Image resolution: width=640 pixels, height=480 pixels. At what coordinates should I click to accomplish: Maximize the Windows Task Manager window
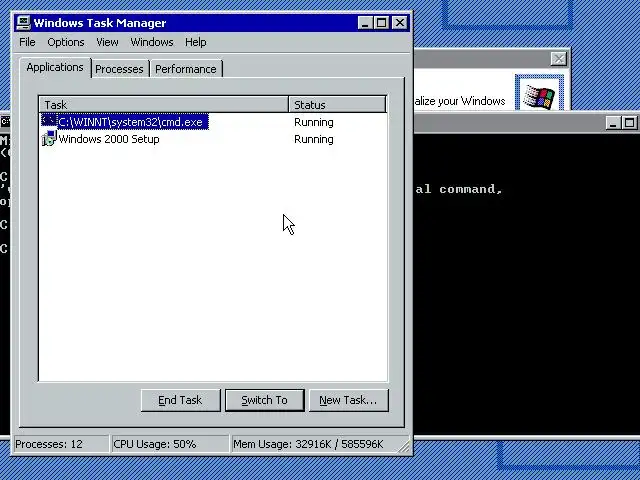[x=382, y=22]
